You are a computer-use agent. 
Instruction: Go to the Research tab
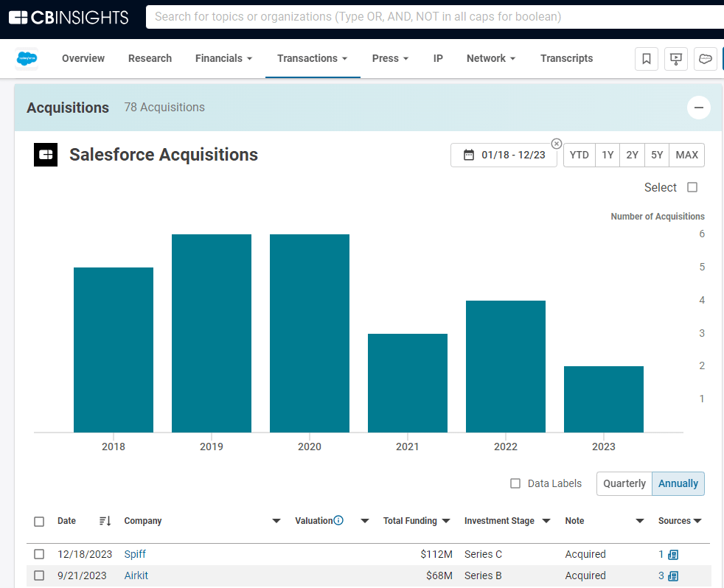150,59
